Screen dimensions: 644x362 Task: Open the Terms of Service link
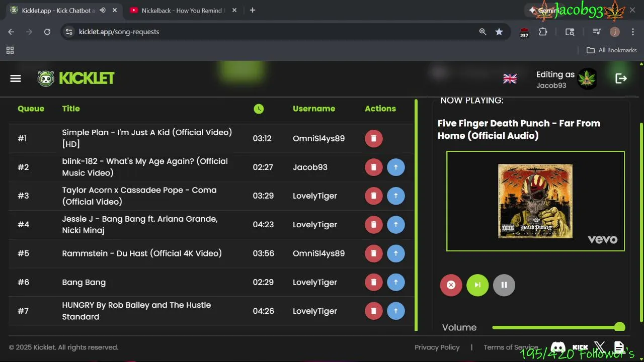[511, 347]
